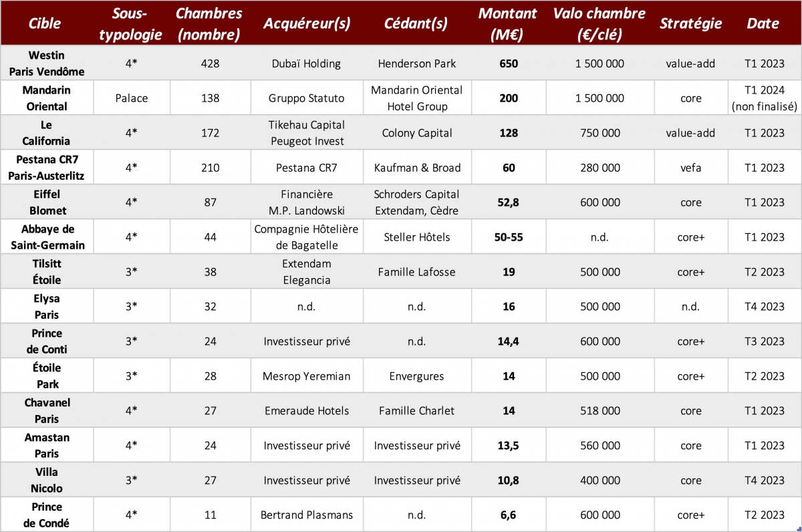Select the Elysa Paris cell
Screen dimensions: 802x532
coord(45,307)
